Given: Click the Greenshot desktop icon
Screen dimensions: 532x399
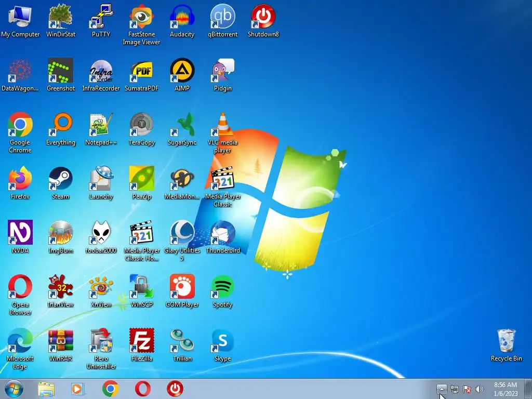Looking at the screenshot, I should tap(60, 75).
